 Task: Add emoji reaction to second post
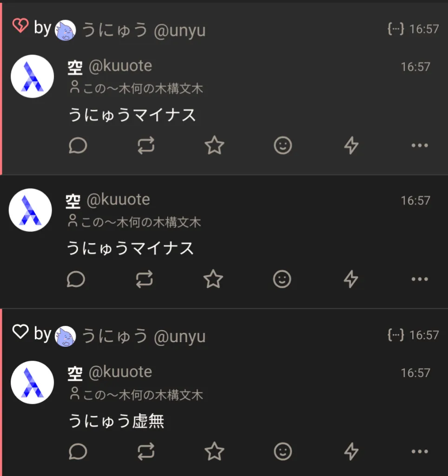coord(282,279)
